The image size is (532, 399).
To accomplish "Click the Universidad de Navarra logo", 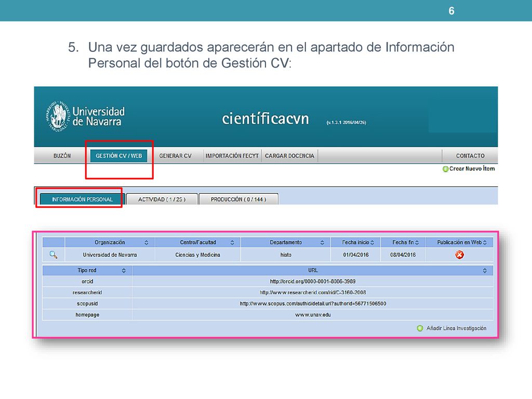I will (86, 116).
